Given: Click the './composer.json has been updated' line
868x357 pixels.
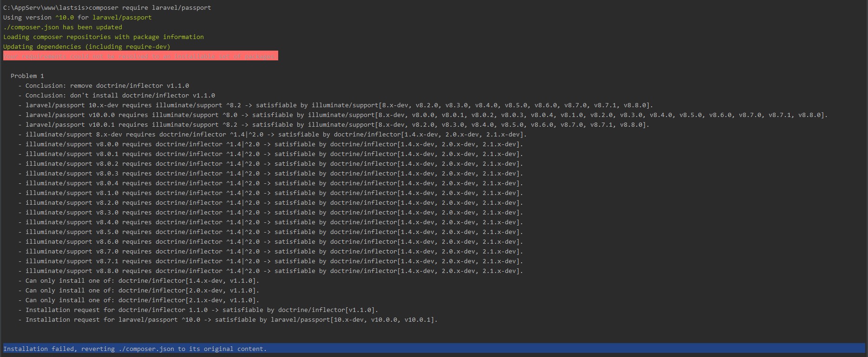Looking at the screenshot, I should click(63, 27).
